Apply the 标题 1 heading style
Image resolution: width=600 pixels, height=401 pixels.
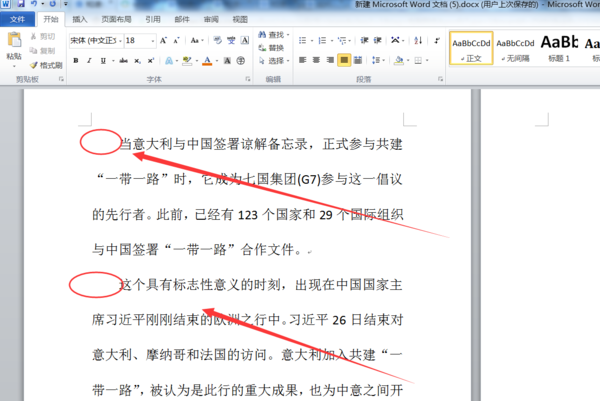559,48
